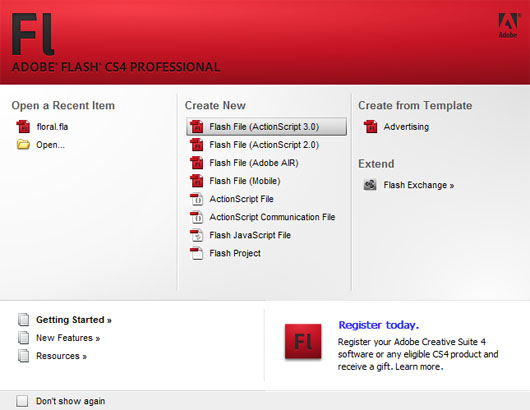Click the Flash Exchange icon
This screenshot has width=530, height=410.
click(x=370, y=185)
